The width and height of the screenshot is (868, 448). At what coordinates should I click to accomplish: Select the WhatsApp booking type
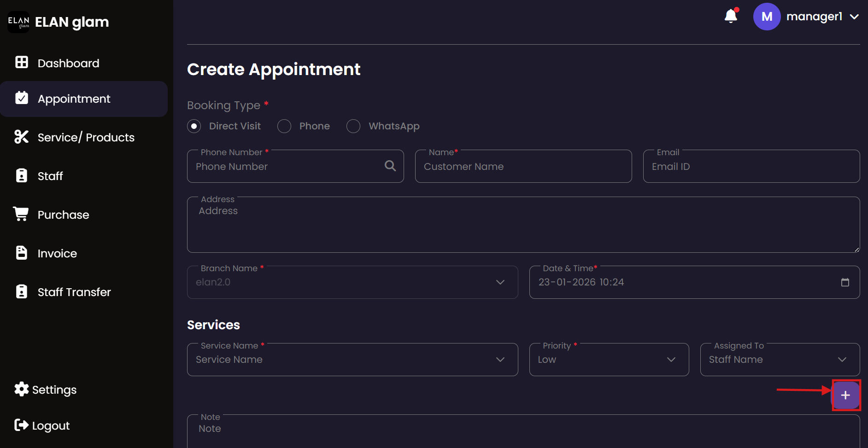tap(353, 126)
